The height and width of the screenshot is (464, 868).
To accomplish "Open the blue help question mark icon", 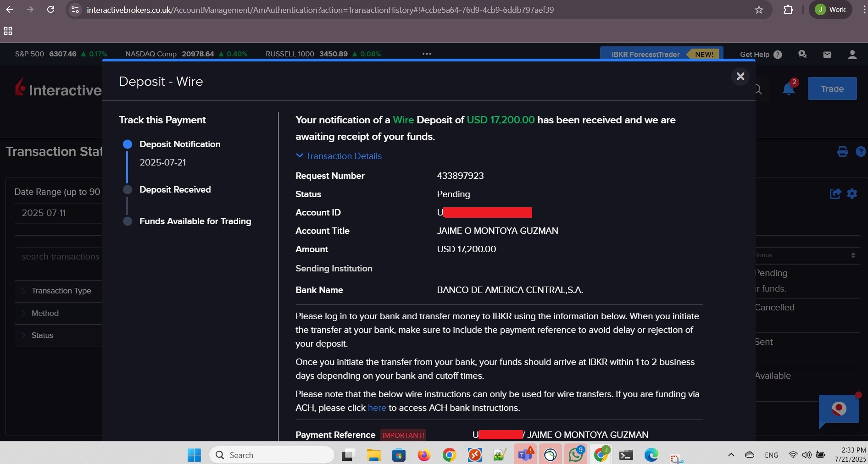I will click(861, 151).
